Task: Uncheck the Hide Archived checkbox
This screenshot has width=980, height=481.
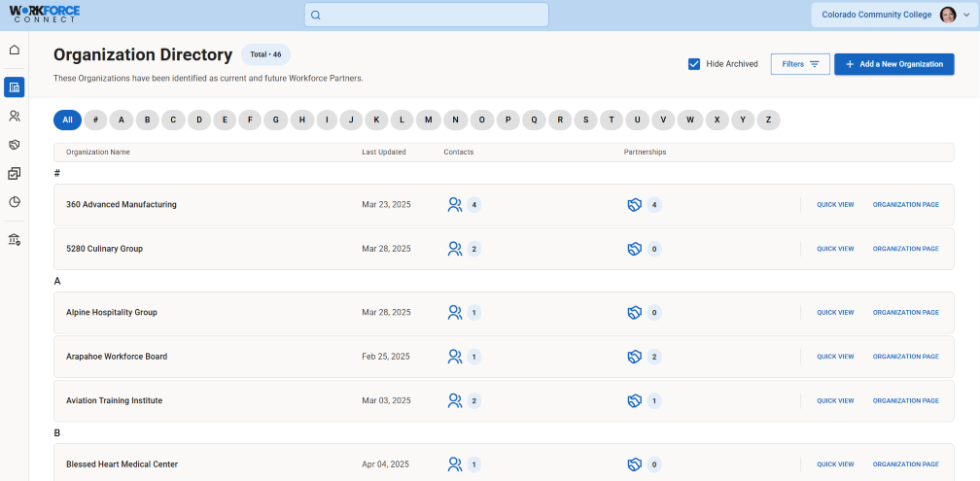Action: pos(694,64)
